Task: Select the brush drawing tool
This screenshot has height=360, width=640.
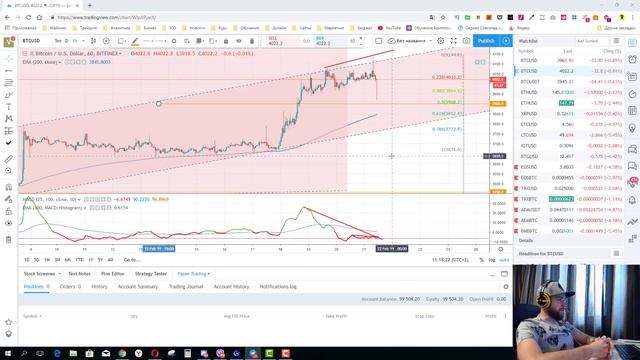Action: 9,95
